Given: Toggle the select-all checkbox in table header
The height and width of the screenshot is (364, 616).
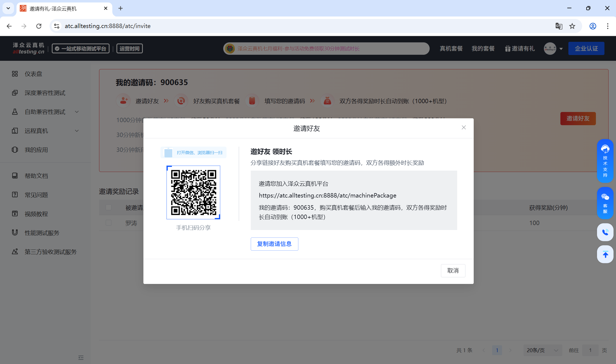Looking at the screenshot, I should pyautogui.click(x=109, y=207).
